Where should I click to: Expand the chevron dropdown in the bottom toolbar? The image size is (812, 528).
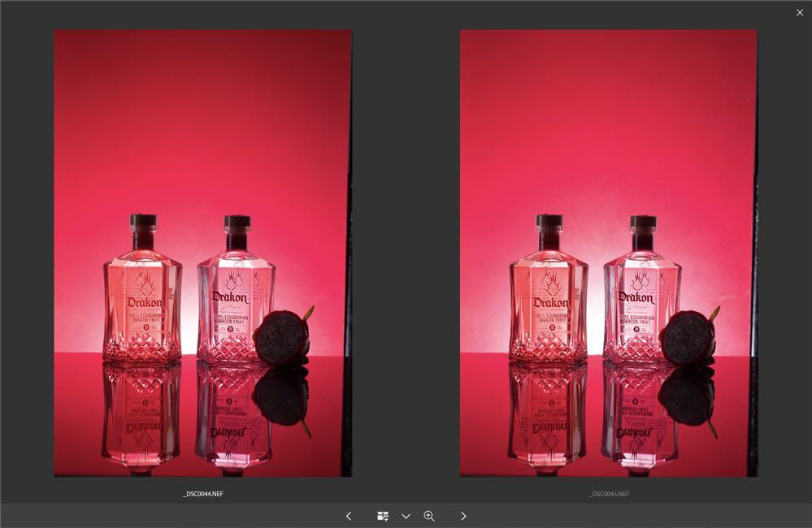pos(406,516)
